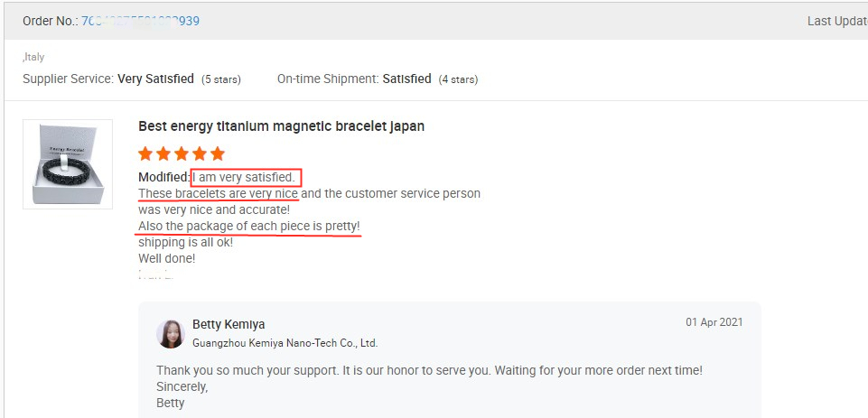Click the Guangzhou Kemiya Nano-Tech company name
The image size is (868, 418).
(285, 343)
